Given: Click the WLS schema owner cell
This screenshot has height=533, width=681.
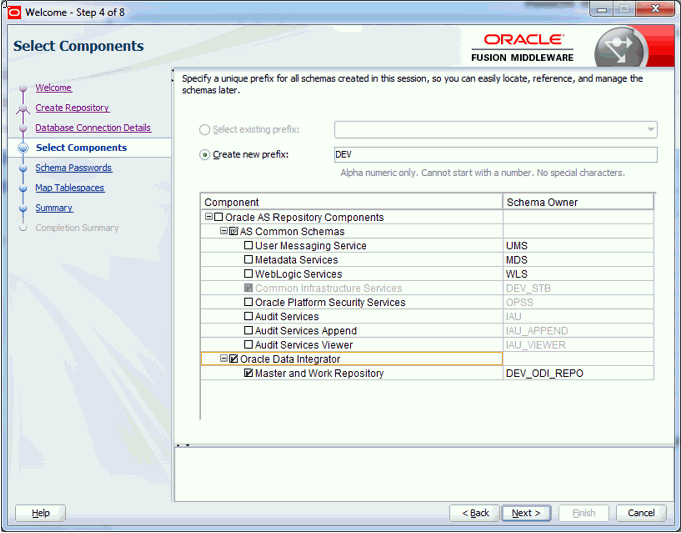Looking at the screenshot, I should 578,274.
